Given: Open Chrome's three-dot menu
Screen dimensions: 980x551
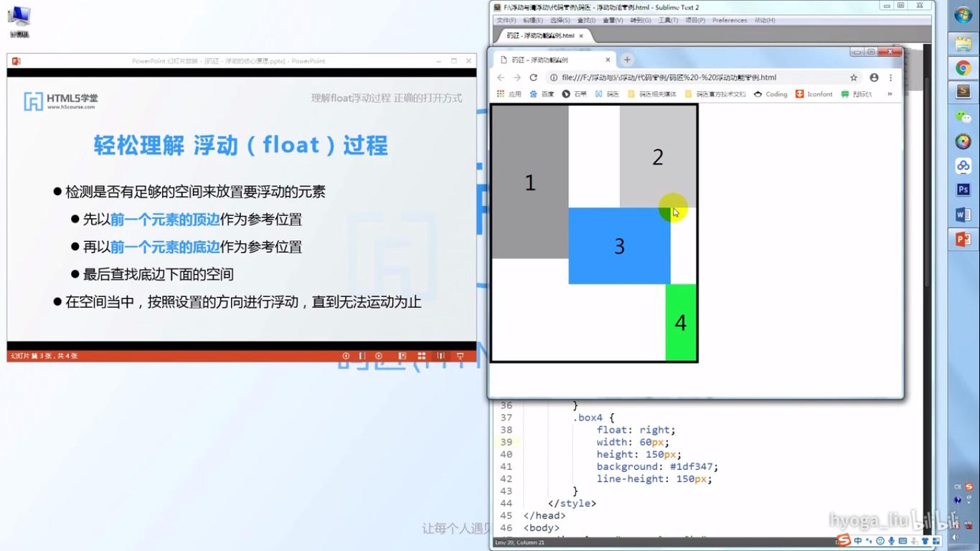Looking at the screenshot, I should 890,77.
